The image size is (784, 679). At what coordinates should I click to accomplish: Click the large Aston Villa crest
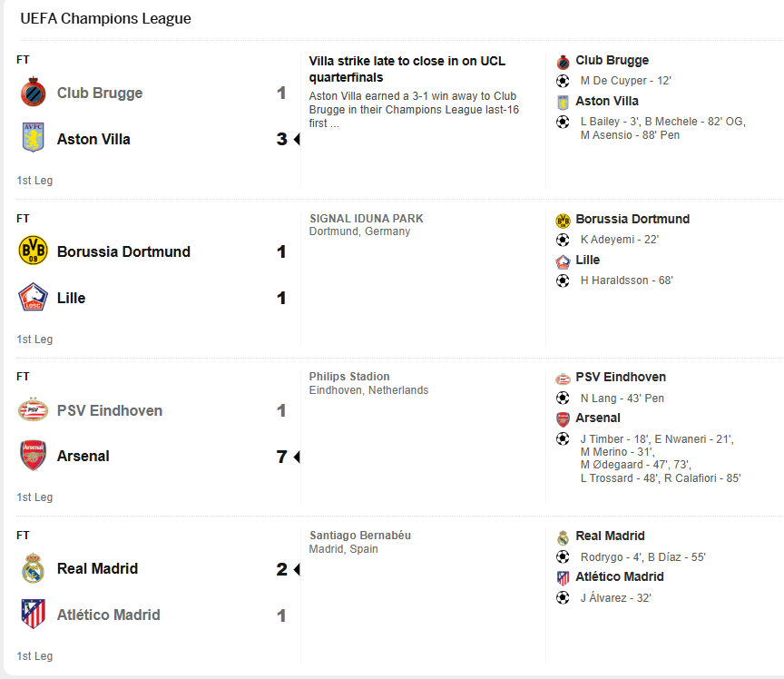coord(33,137)
